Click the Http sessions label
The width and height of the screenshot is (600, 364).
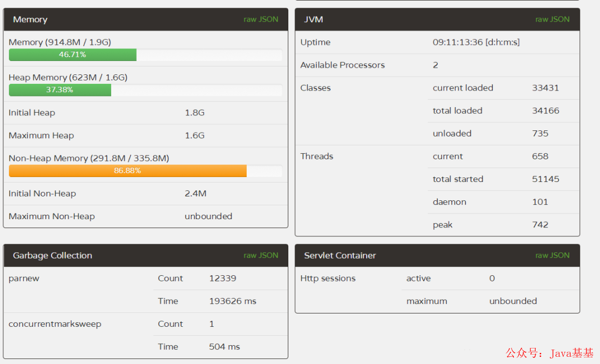(328, 279)
